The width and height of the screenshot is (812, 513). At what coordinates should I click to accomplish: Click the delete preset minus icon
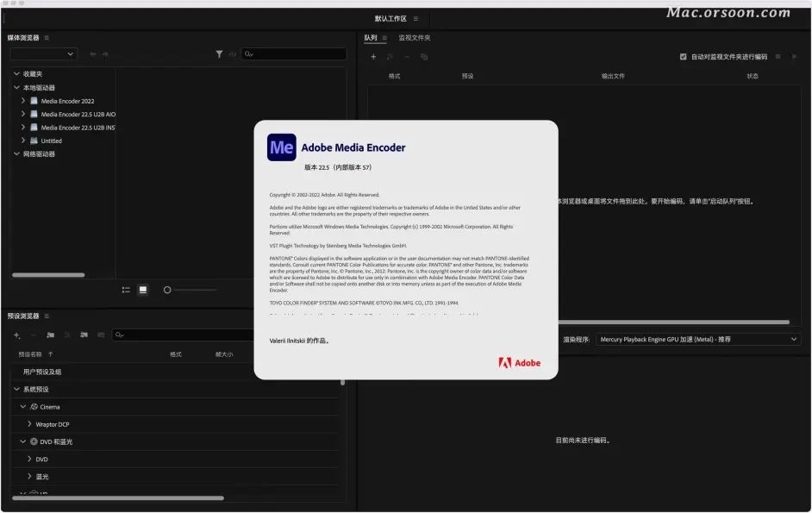click(33, 335)
